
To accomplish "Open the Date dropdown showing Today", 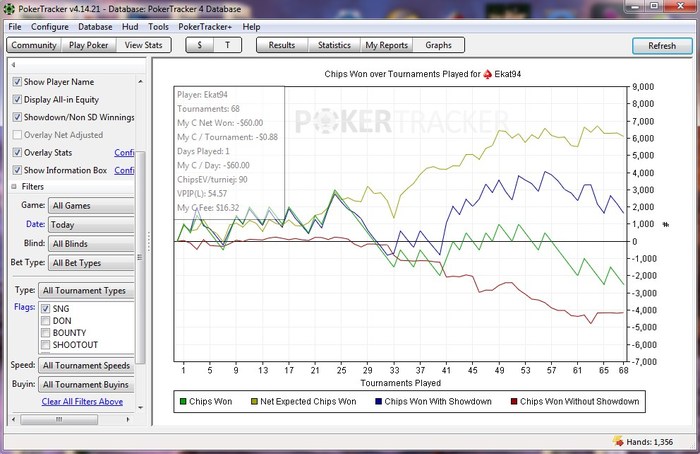I will click(91, 225).
